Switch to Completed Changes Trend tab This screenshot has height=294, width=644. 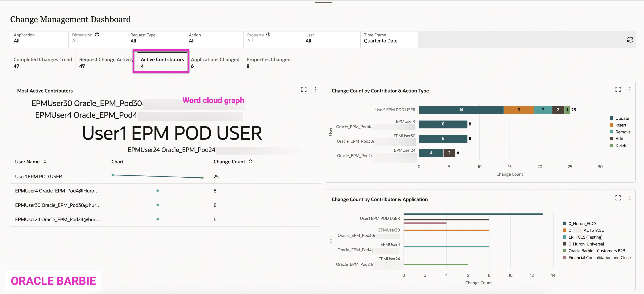[x=43, y=62]
